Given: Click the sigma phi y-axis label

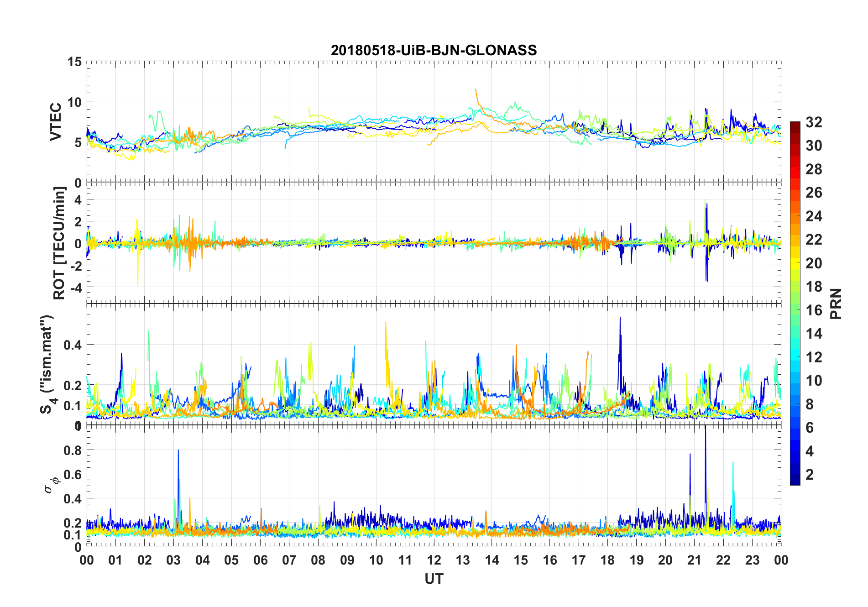Looking at the screenshot, I should 52,485.
